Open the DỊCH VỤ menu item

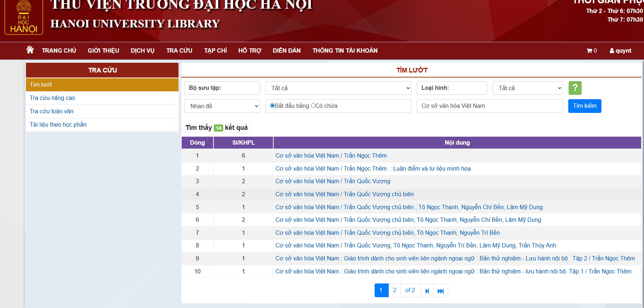click(x=142, y=50)
